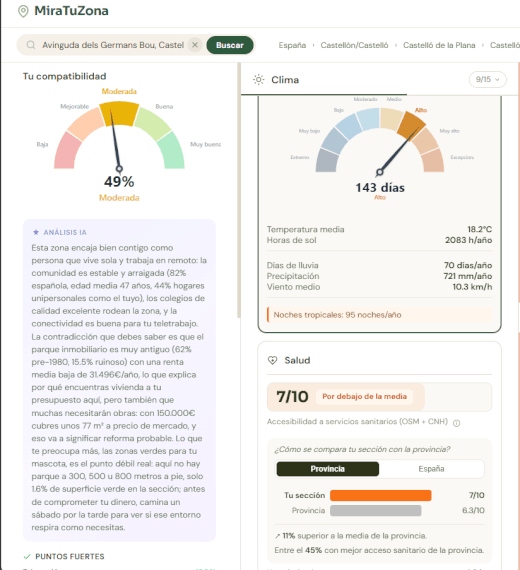Click the Temperatura media row label
Image resolution: width=520 pixels, height=570 pixels.
pyautogui.click(x=305, y=229)
